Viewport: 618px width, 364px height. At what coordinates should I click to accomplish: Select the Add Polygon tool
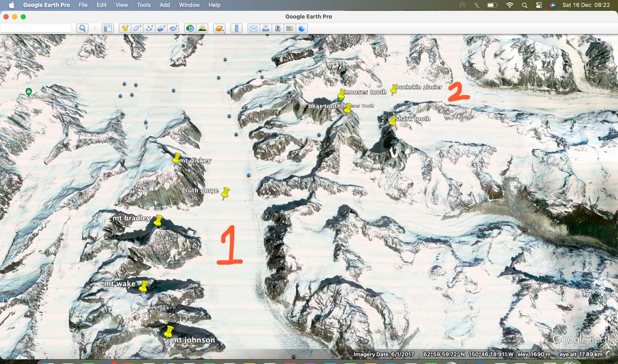point(137,28)
